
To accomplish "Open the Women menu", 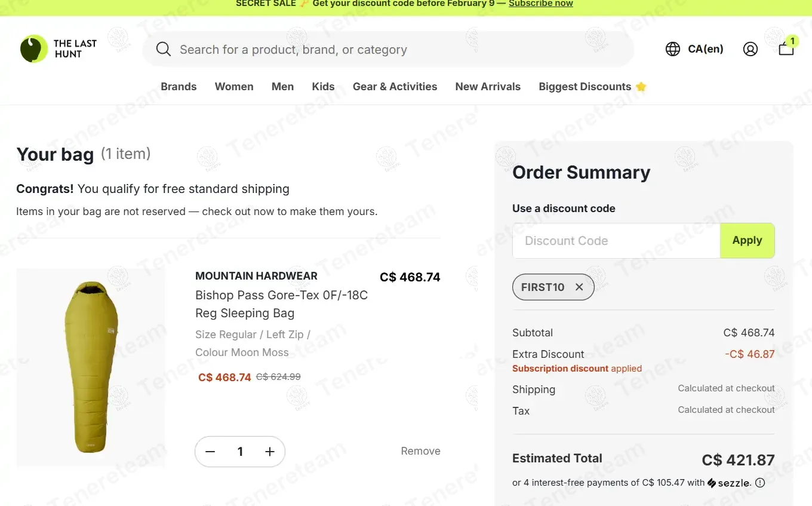I will (234, 87).
